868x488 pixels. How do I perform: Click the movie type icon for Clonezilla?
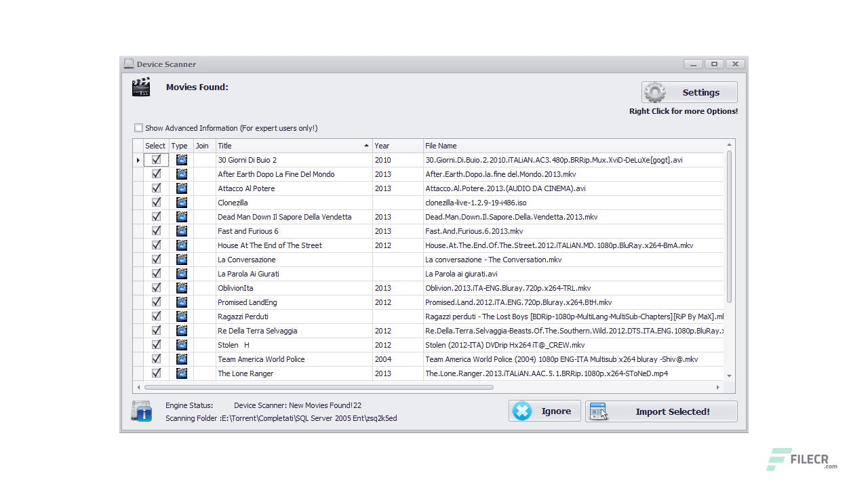tap(181, 203)
